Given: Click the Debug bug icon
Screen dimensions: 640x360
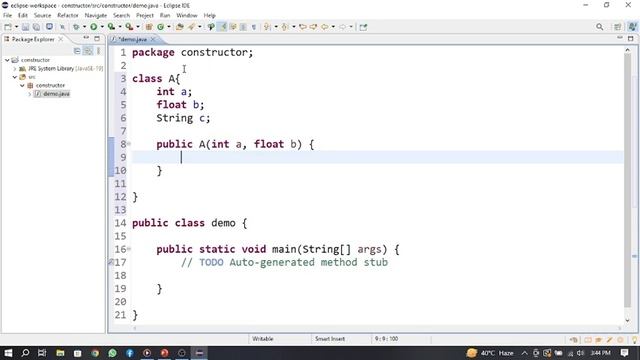Looking at the screenshot, I should coord(76,27).
